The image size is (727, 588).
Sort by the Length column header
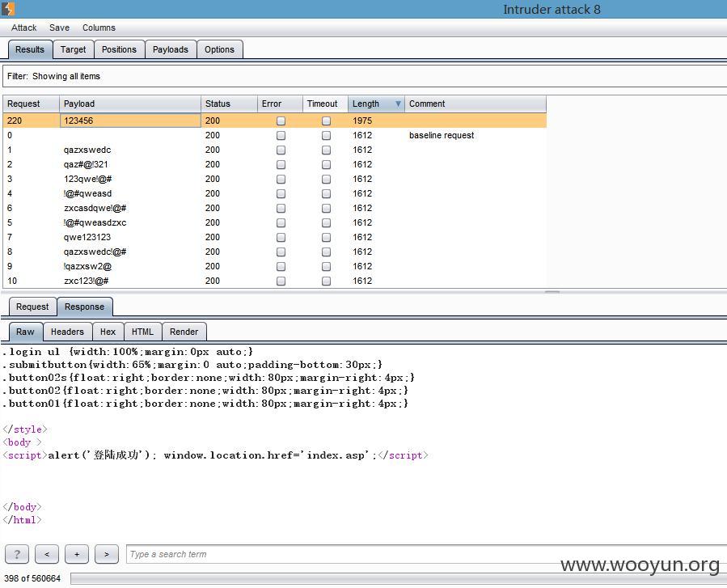[377, 104]
